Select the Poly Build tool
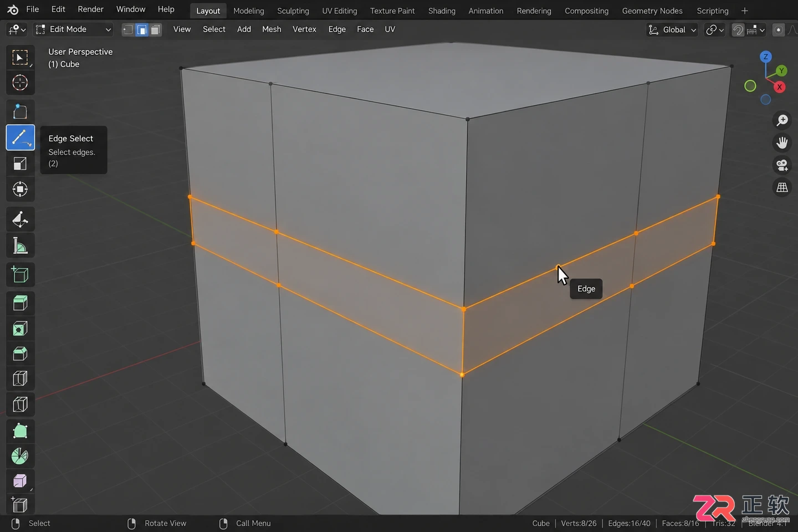Image resolution: width=798 pixels, height=532 pixels. 20,431
